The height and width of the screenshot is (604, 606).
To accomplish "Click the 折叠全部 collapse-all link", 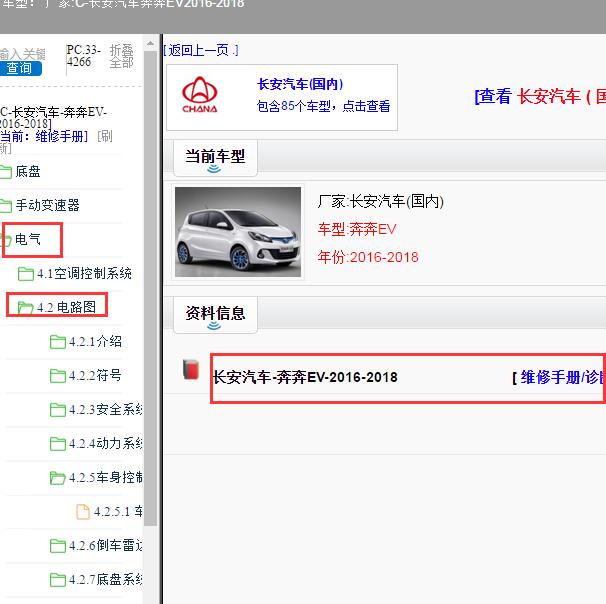I will point(121,56).
